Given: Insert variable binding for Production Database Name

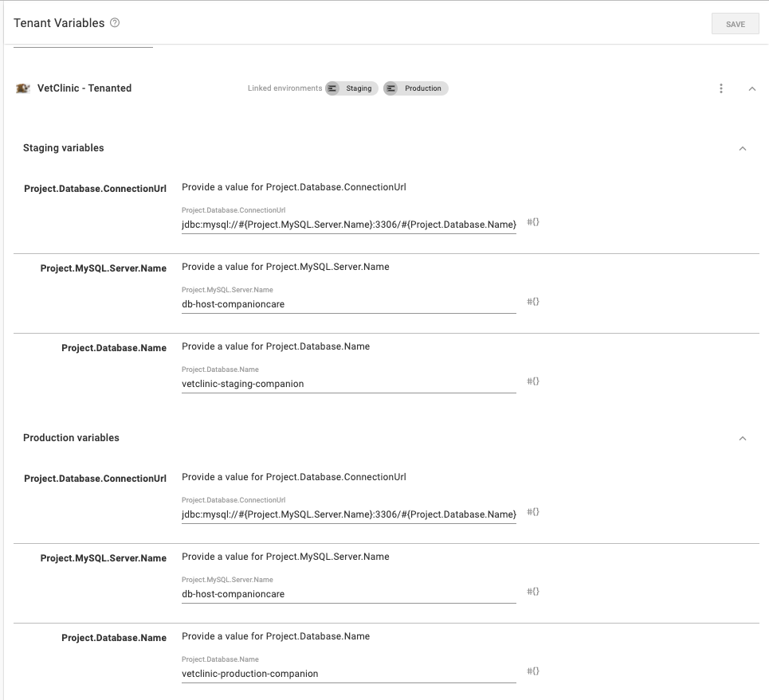Looking at the screenshot, I should (x=533, y=671).
